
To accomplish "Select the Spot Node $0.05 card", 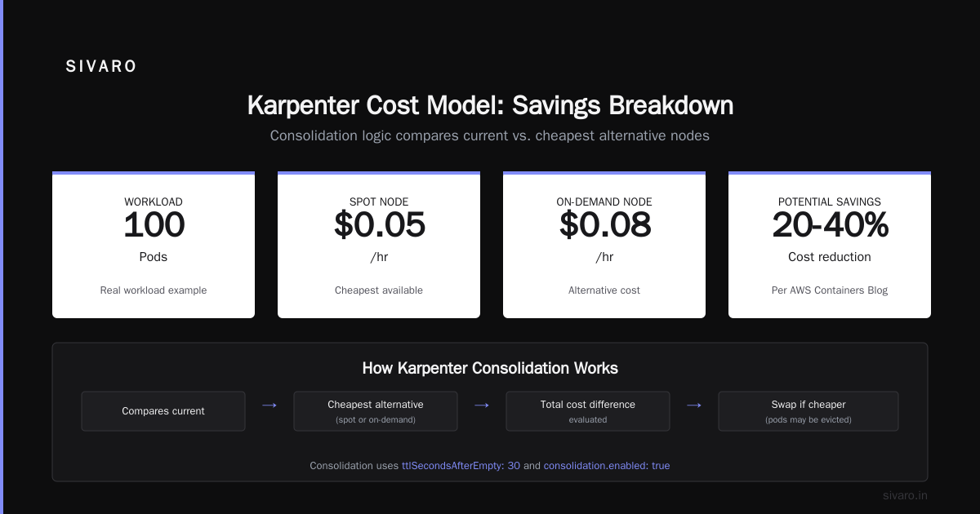I will pyautogui.click(x=379, y=245).
